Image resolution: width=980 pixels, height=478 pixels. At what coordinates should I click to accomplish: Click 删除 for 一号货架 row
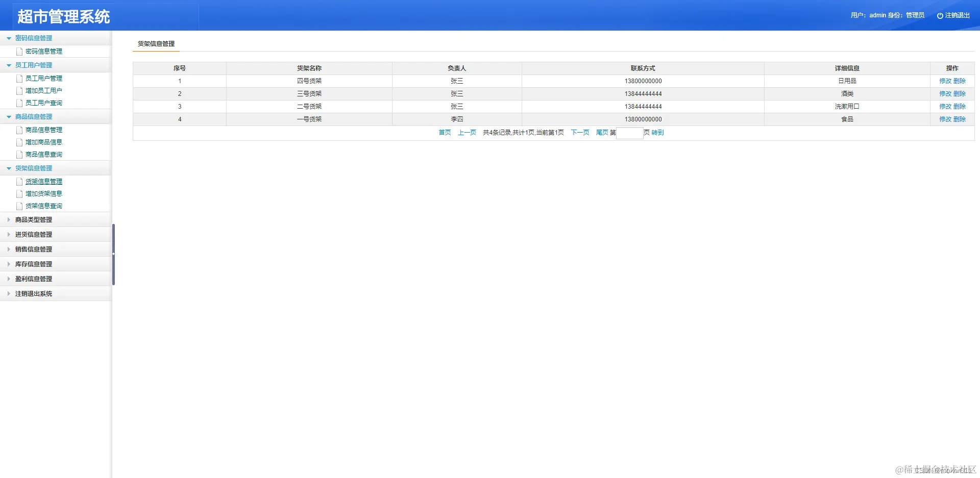(x=960, y=119)
